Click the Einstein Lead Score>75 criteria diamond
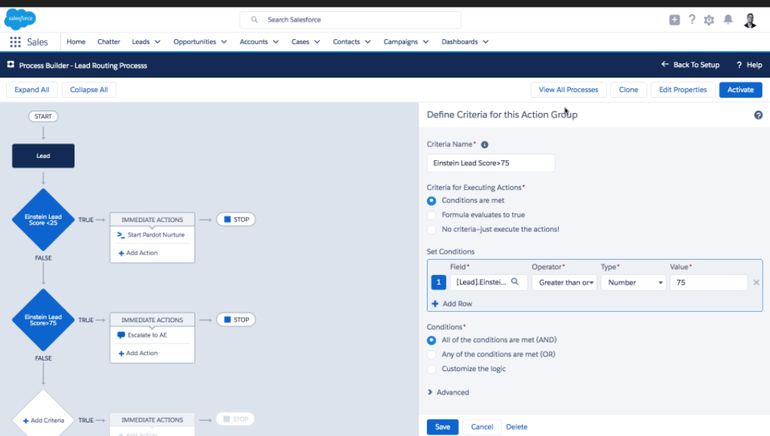Image resolution: width=770 pixels, height=436 pixels. [x=43, y=320]
